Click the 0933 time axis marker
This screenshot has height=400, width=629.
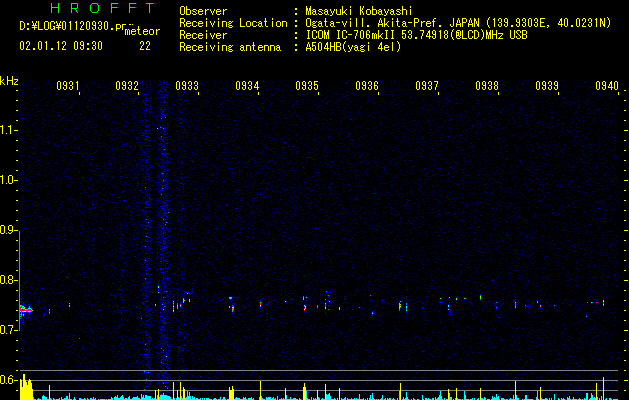coord(187,86)
